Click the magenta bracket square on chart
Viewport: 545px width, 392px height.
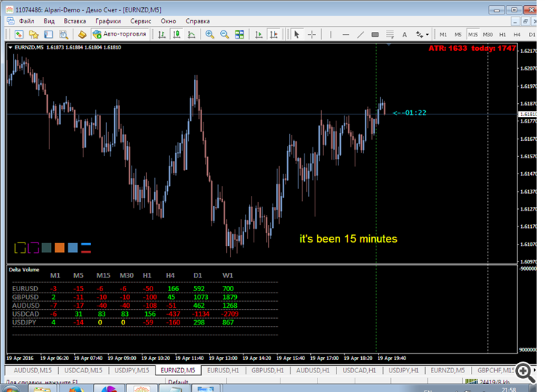click(33, 248)
